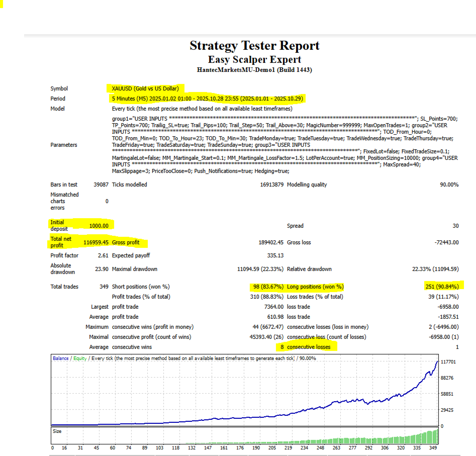
Task: Click the 'Parameters' row label
Action: 64,145
